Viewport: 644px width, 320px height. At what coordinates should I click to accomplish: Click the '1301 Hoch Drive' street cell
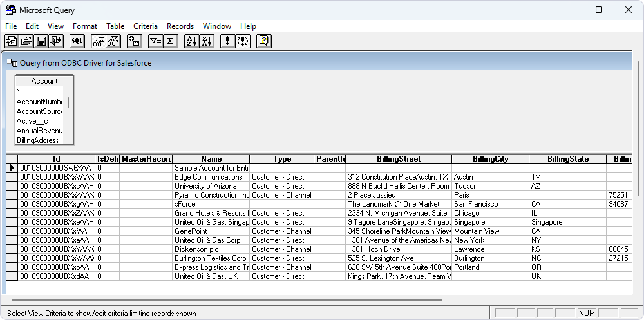[399, 249]
